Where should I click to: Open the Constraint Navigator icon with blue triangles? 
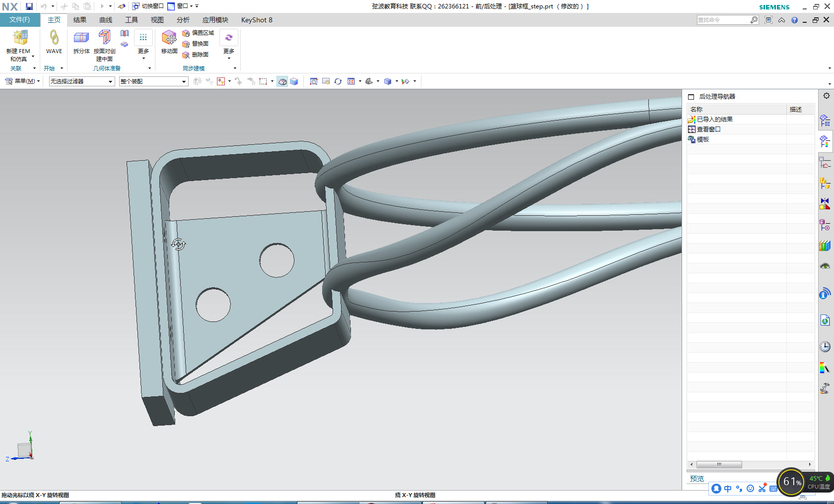825,204
